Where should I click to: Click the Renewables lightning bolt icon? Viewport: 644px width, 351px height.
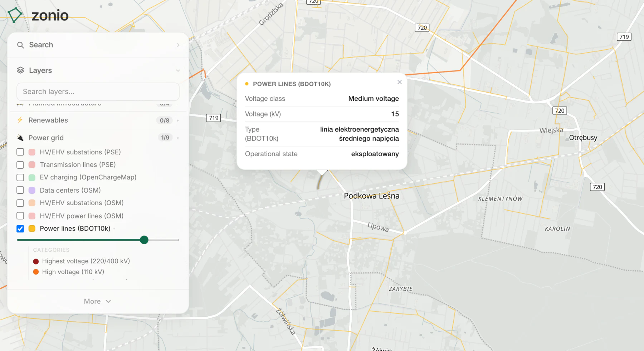pos(20,120)
